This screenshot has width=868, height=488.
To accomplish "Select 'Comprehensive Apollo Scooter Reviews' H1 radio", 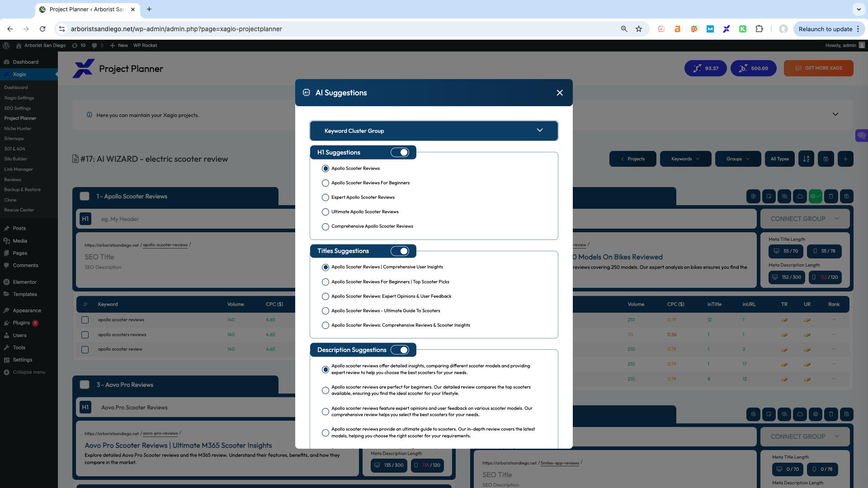I will coord(325,227).
